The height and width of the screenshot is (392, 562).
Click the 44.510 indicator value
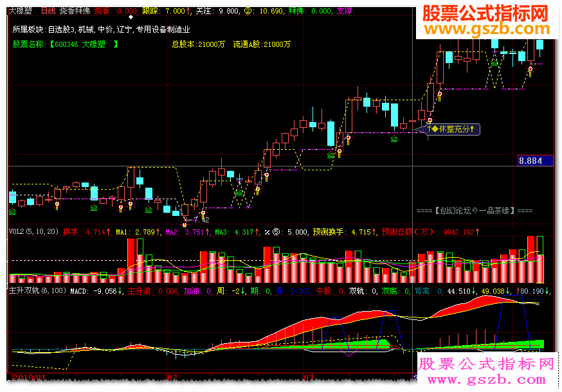point(462,291)
